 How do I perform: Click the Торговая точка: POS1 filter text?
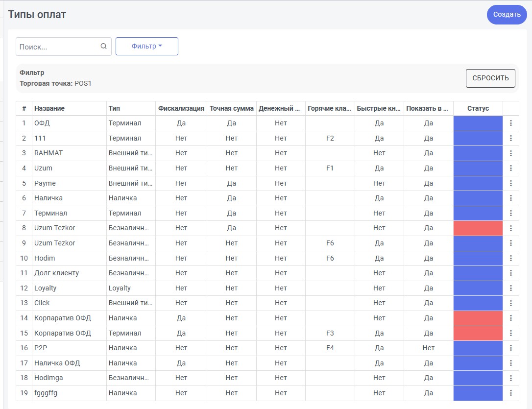point(55,83)
